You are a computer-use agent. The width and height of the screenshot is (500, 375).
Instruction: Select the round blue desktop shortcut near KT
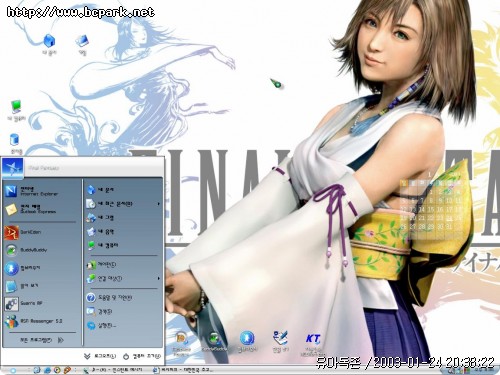click(x=247, y=342)
